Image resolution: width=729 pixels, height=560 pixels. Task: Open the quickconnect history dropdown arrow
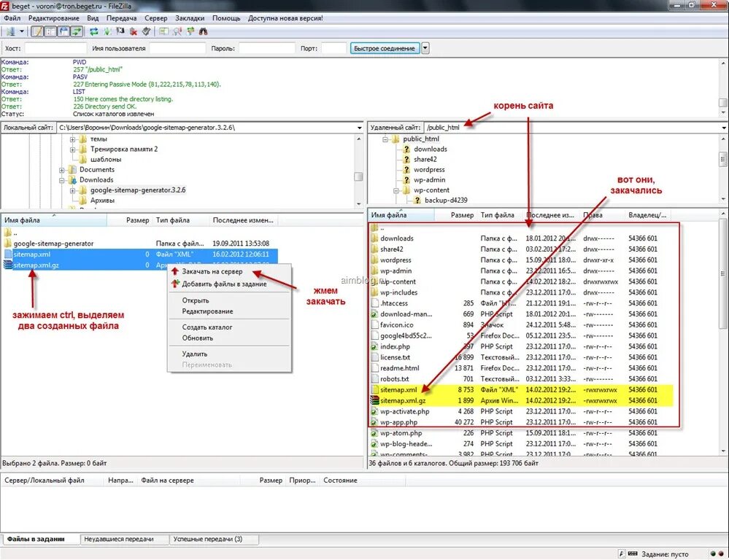(x=425, y=48)
